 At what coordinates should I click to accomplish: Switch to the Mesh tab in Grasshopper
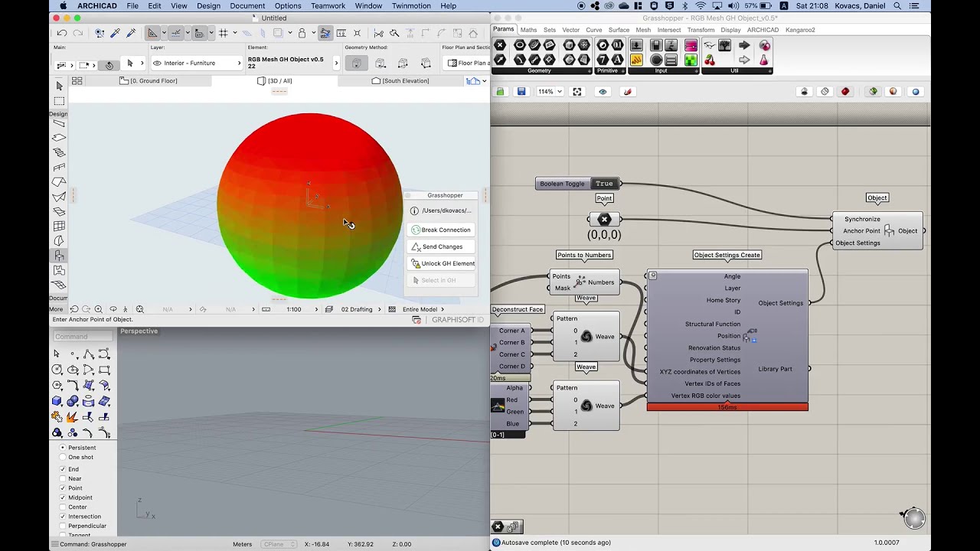click(643, 30)
